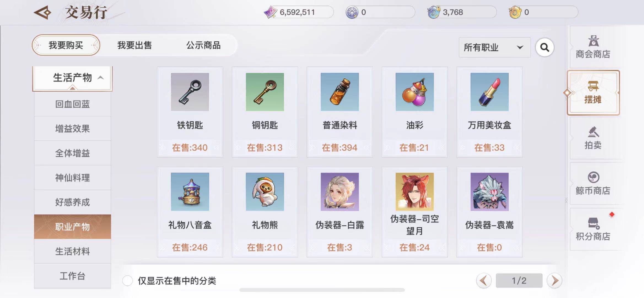Viewport: 644px width, 298px height.
Task: Open the search magnifier icon
Action: pos(545,47)
